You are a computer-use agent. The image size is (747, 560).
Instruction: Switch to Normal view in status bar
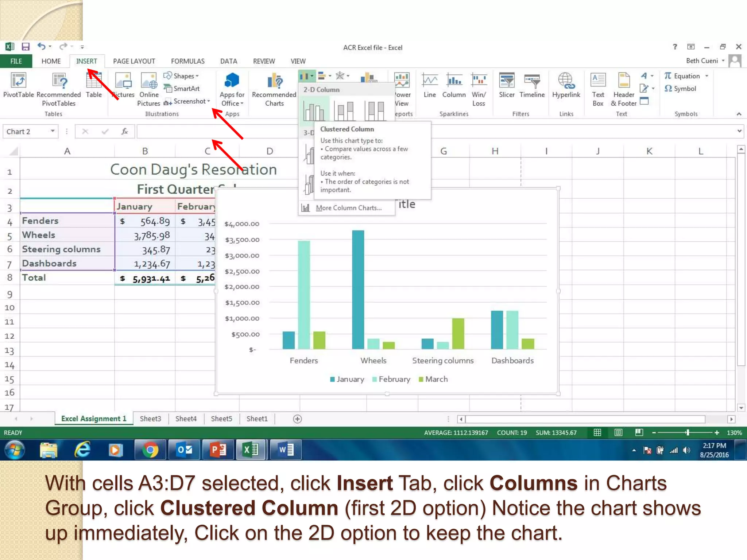point(597,432)
